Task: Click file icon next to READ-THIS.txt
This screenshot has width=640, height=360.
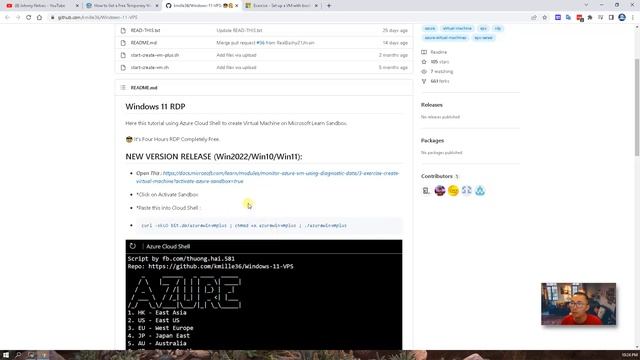Action: tap(123, 30)
